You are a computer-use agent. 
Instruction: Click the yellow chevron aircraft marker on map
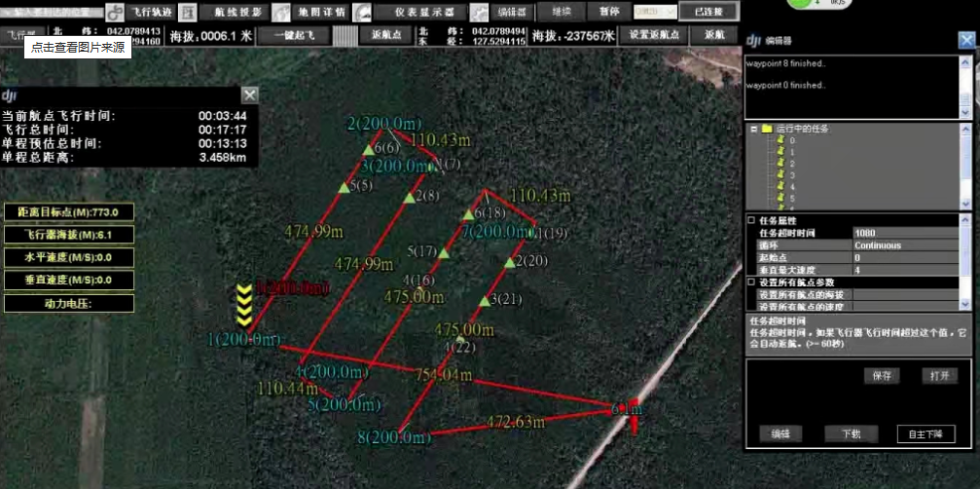tap(244, 304)
